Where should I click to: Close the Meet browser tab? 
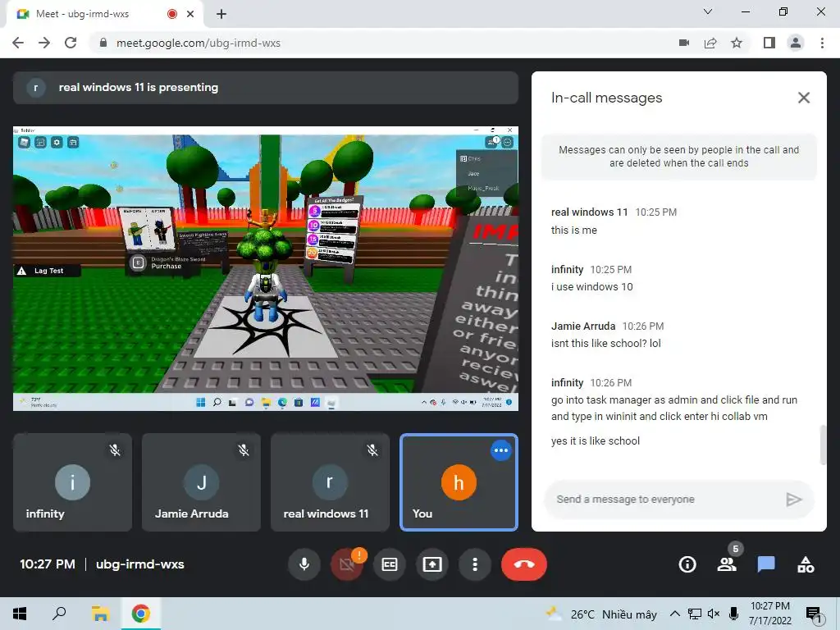[x=190, y=14]
